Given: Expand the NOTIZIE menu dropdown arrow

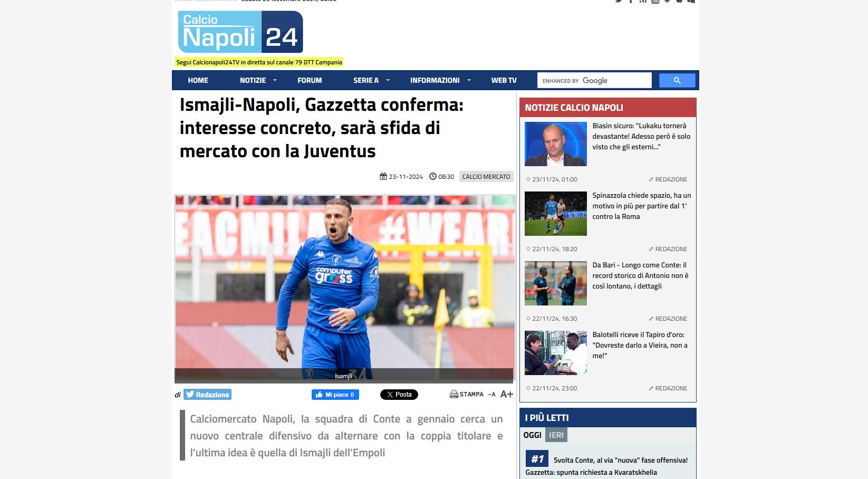Looking at the screenshot, I should (275, 80).
